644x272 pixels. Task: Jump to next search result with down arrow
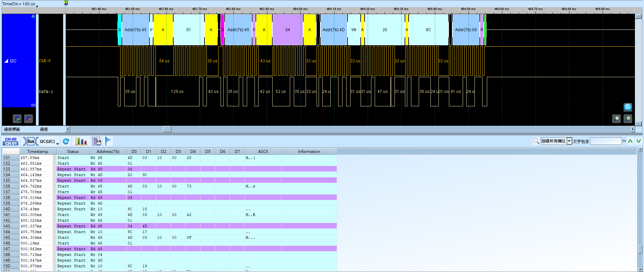coord(639,141)
